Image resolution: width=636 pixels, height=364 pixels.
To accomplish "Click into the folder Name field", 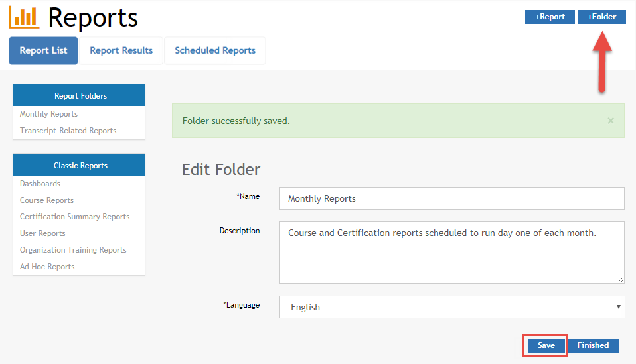I will [x=451, y=198].
